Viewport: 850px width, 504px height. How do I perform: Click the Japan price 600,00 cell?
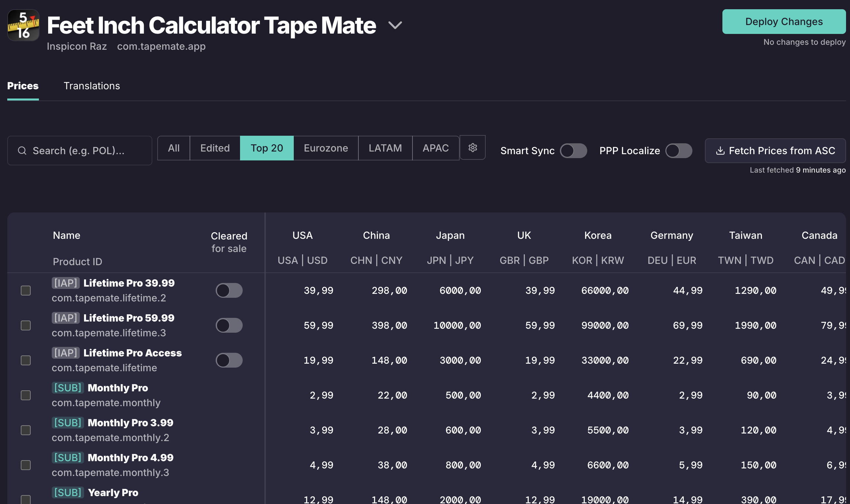coord(463,430)
